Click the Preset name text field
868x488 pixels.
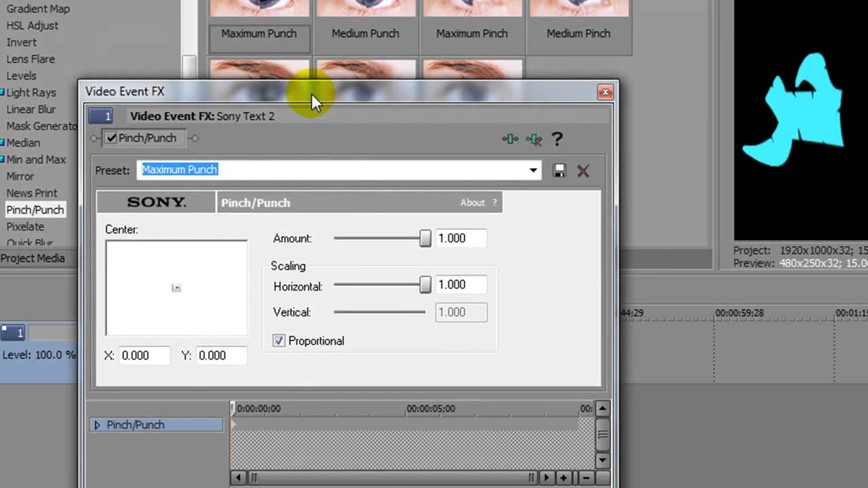coord(338,170)
